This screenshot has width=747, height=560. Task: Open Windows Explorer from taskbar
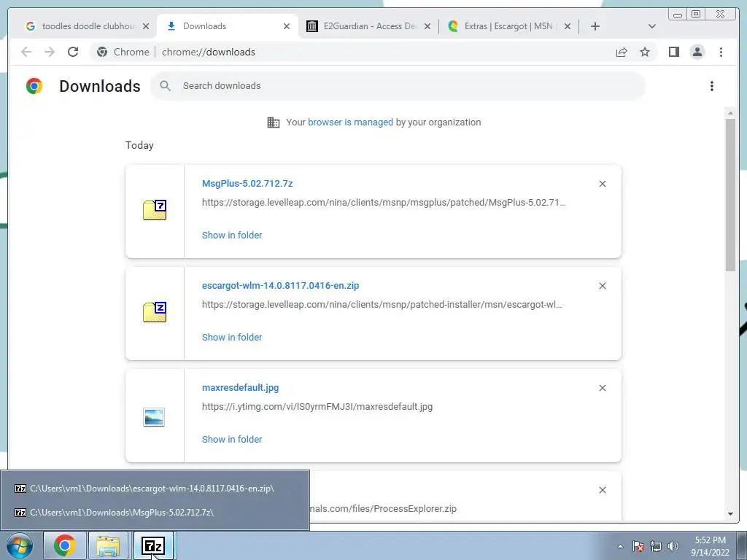pyautogui.click(x=108, y=545)
